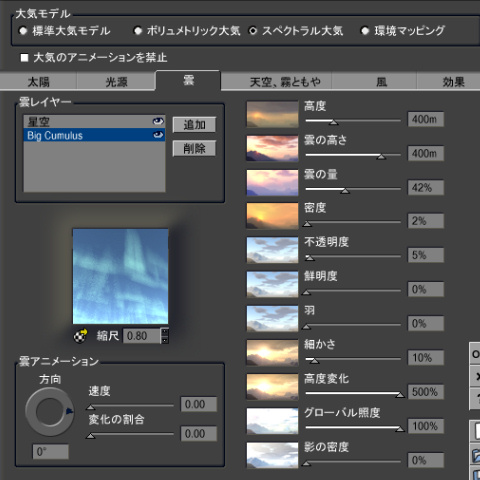
Task: Click the 高度 sunset preview thumbnail
Action: pos(272,114)
